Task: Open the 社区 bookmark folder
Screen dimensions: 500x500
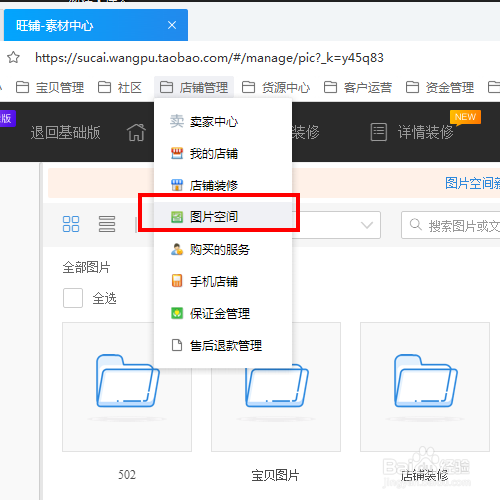Action: [120, 88]
